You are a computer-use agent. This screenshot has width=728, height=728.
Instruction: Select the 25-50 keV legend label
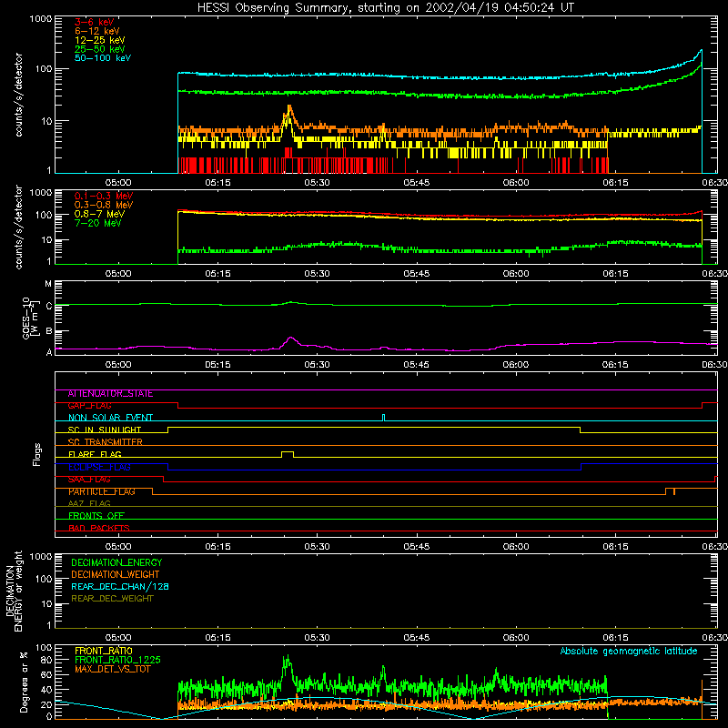[x=100, y=49]
